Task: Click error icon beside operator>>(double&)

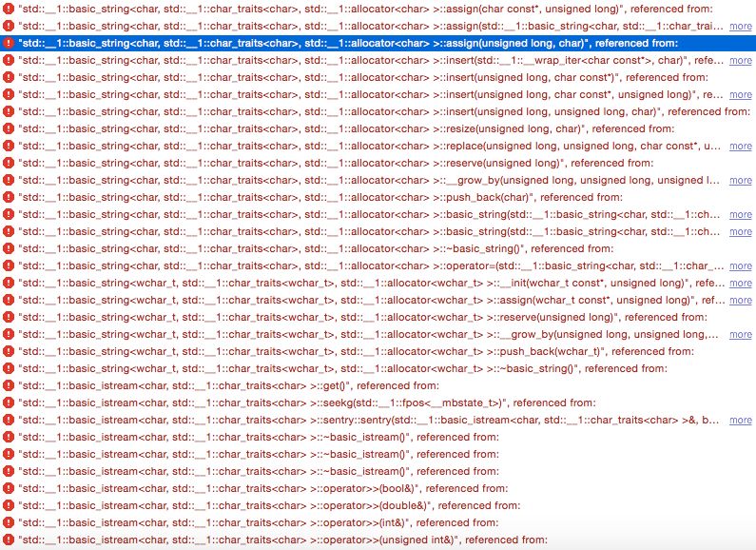Action: pyautogui.click(x=9, y=505)
